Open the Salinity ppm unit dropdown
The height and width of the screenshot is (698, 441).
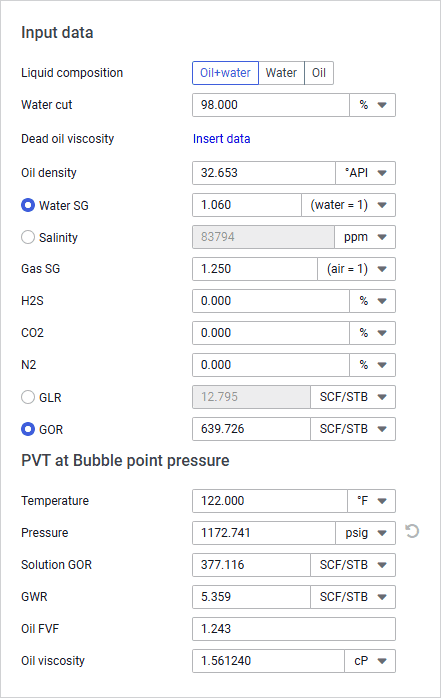point(365,237)
